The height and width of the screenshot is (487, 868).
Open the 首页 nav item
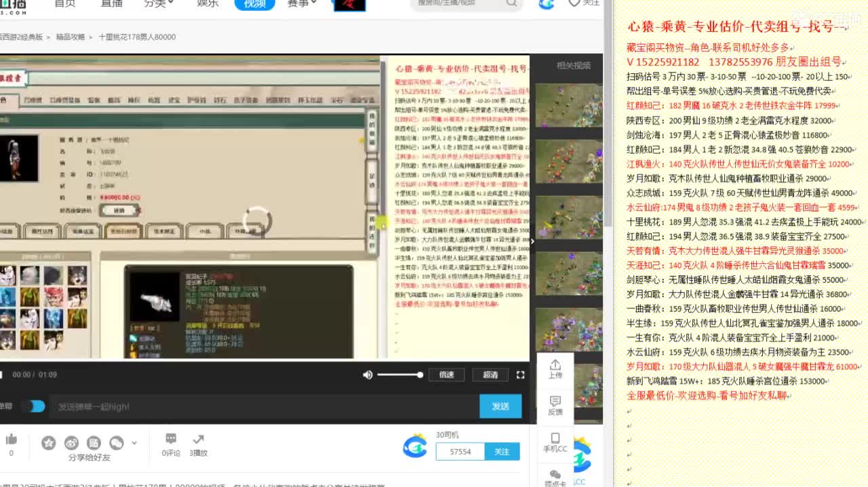pyautogui.click(x=64, y=3)
